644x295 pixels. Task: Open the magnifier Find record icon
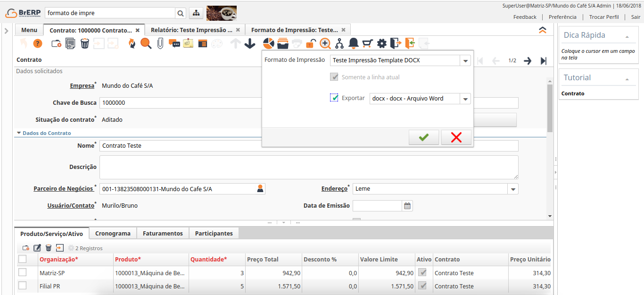[146, 43]
